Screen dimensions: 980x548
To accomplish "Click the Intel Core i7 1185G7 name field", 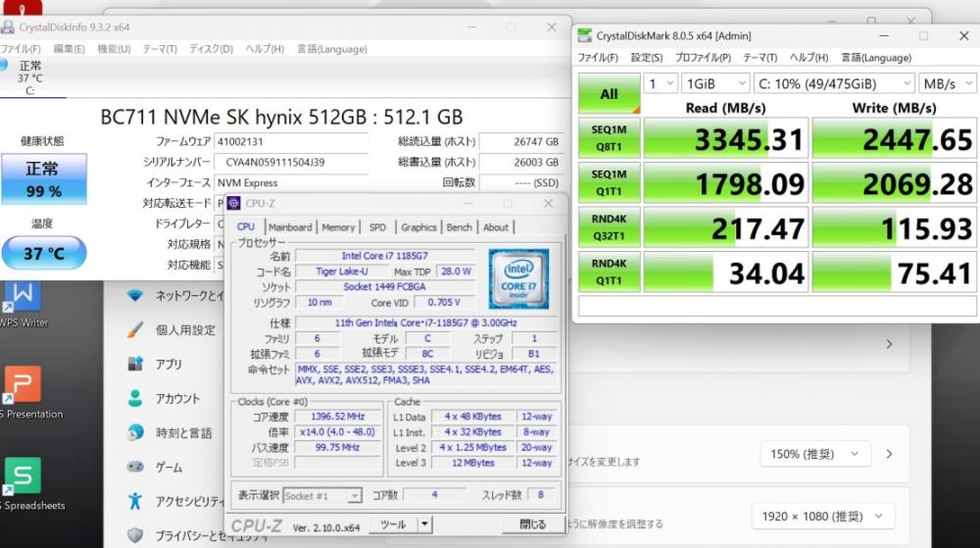I will pos(385,256).
